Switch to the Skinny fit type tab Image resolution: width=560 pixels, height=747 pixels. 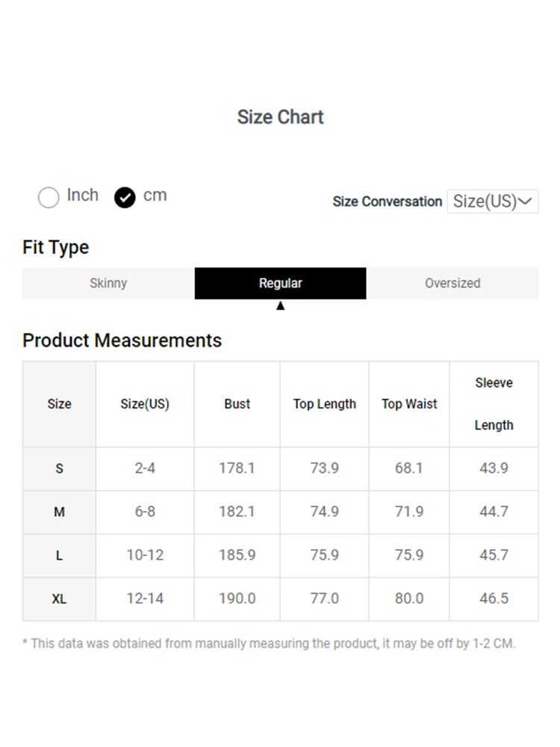[x=108, y=283]
